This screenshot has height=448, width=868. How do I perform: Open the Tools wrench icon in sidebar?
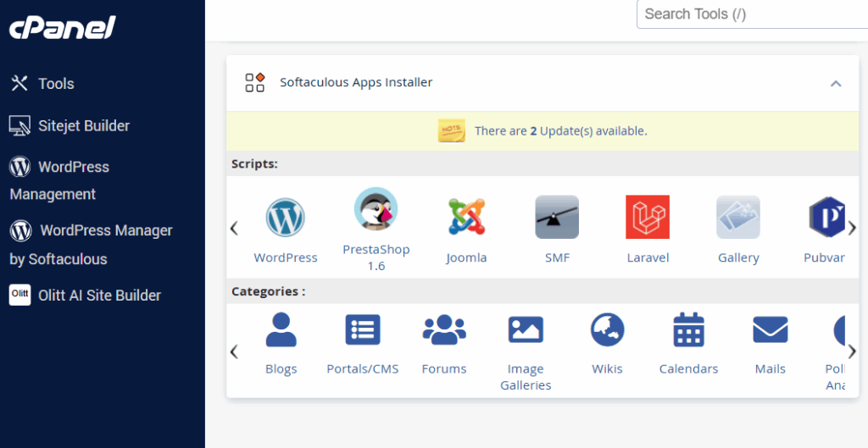click(x=19, y=84)
